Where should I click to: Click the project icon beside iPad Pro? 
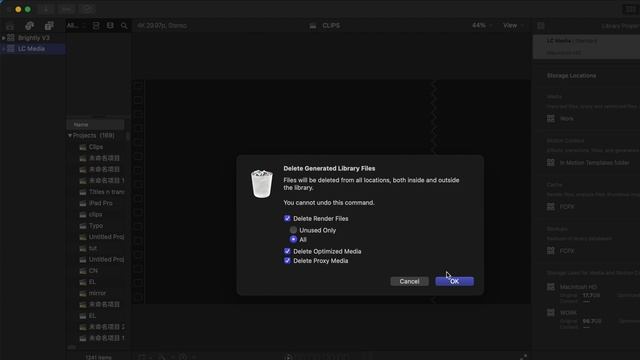point(83,203)
